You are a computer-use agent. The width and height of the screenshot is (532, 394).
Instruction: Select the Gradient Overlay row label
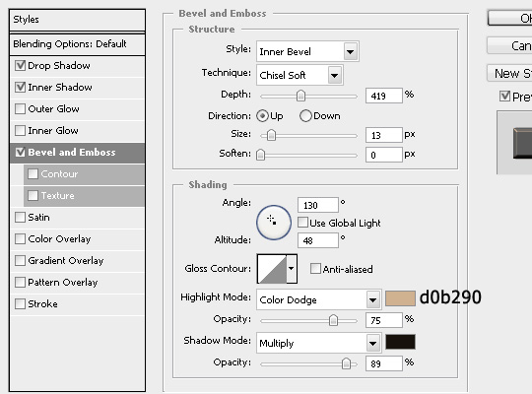[x=66, y=261]
